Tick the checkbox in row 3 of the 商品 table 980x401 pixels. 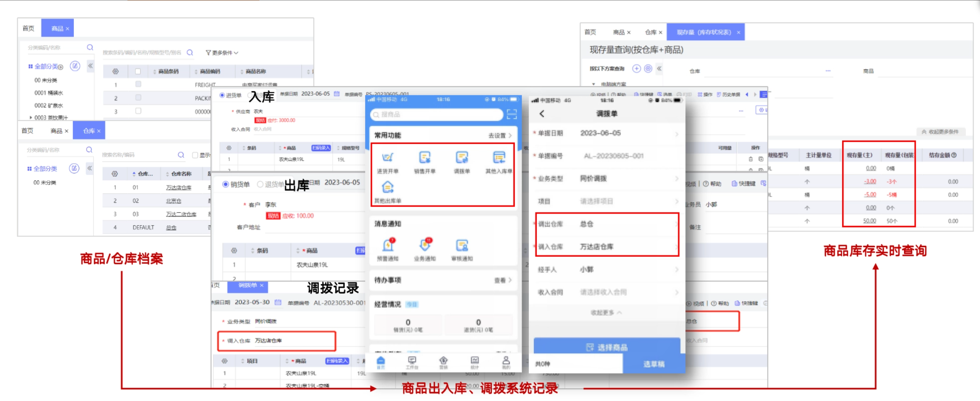point(138,111)
